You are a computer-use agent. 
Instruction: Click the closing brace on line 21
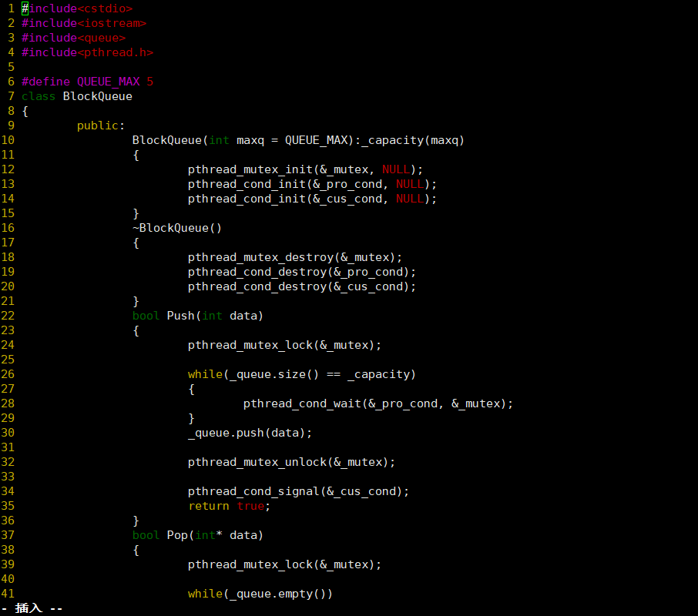click(x=136, y=301)
